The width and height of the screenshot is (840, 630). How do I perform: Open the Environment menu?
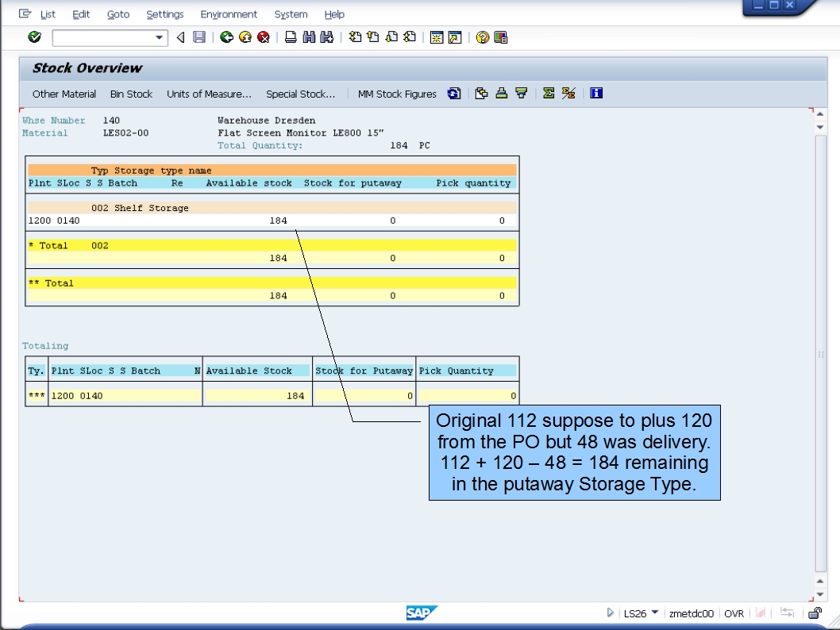click(x=229, y=13)
